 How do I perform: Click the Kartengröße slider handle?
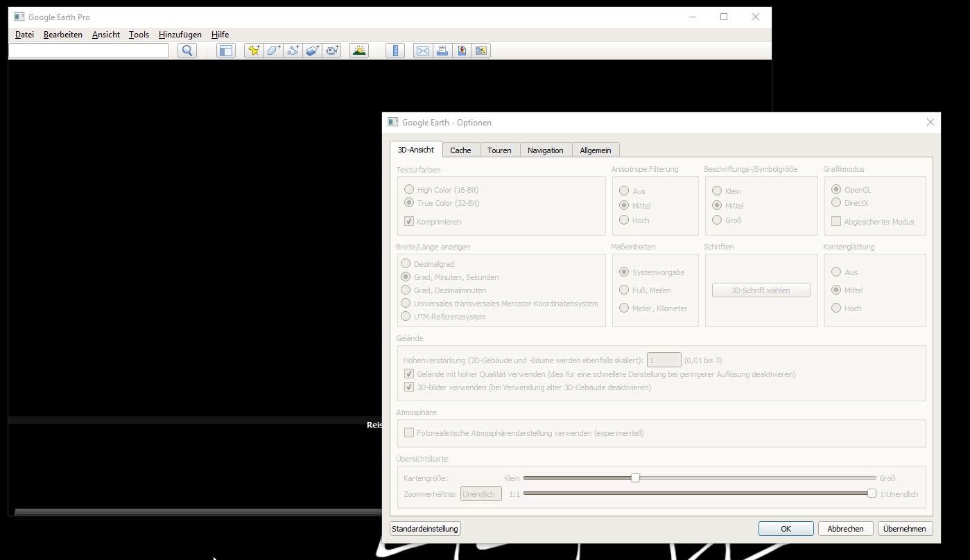635,478
